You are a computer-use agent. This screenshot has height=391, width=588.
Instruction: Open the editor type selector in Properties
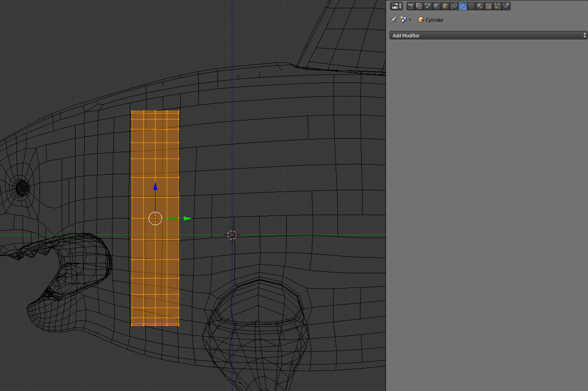click(x=396, y=6)
